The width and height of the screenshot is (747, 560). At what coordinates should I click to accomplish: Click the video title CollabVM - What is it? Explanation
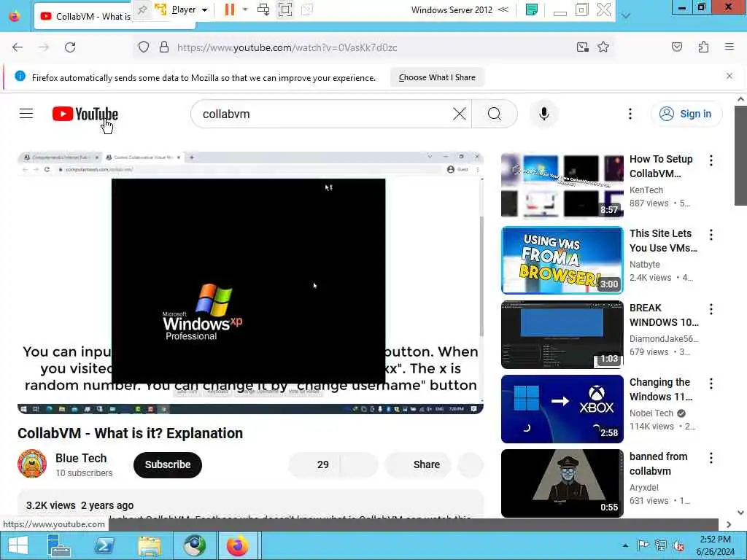click(x=130, y=433)
